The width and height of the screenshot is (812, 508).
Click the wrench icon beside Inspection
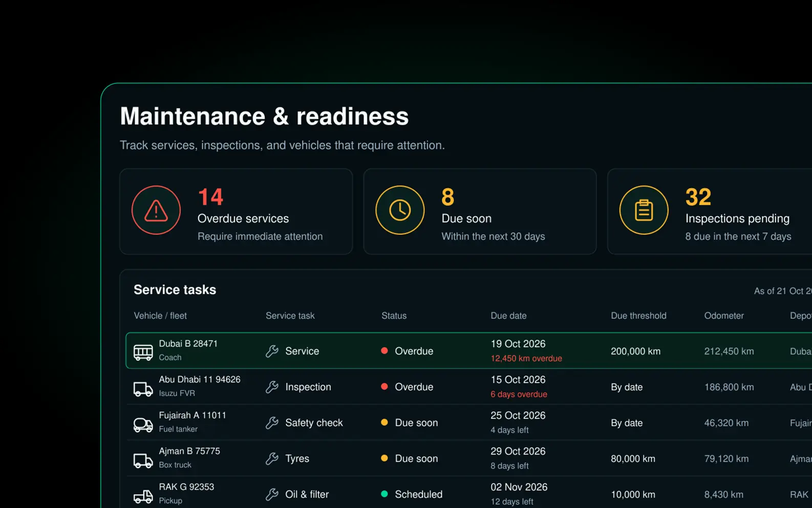pos(272,387)
